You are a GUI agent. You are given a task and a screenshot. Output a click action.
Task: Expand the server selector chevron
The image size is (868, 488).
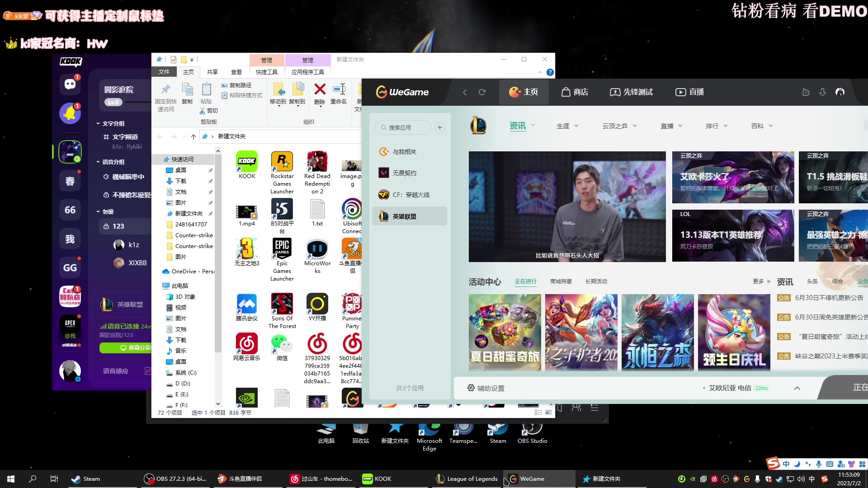797,388
